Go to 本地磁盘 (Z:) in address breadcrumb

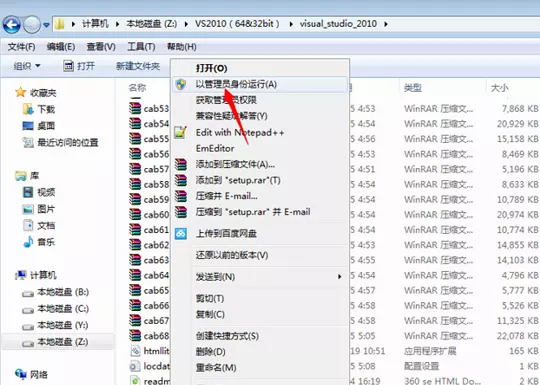point(152,24)
